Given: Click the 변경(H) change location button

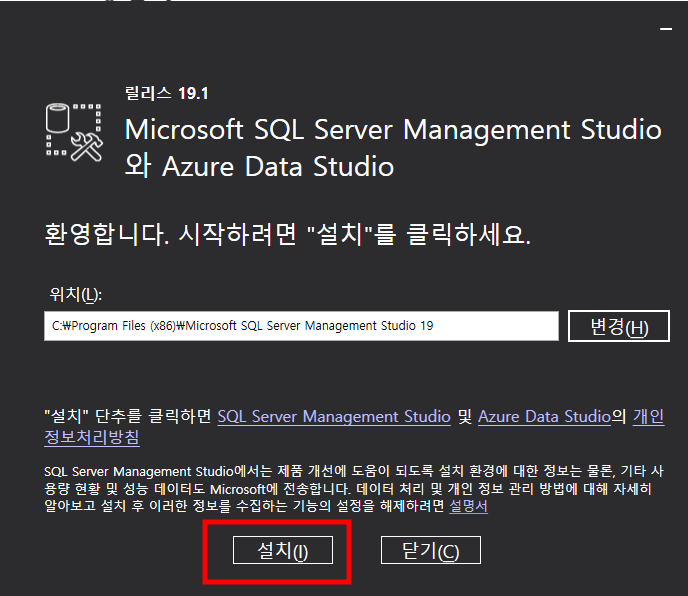Looking at the screenshot, I should click(619, 326).
